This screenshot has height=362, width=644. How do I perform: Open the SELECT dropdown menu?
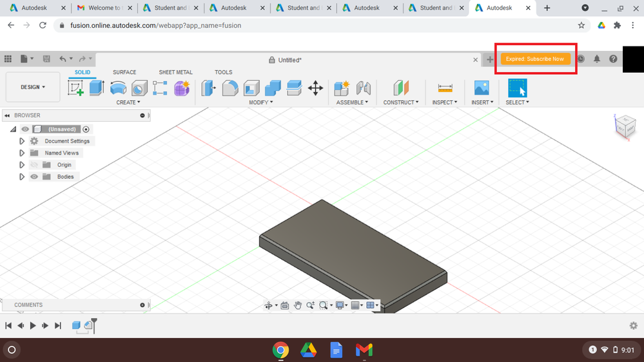click(517, 102)
